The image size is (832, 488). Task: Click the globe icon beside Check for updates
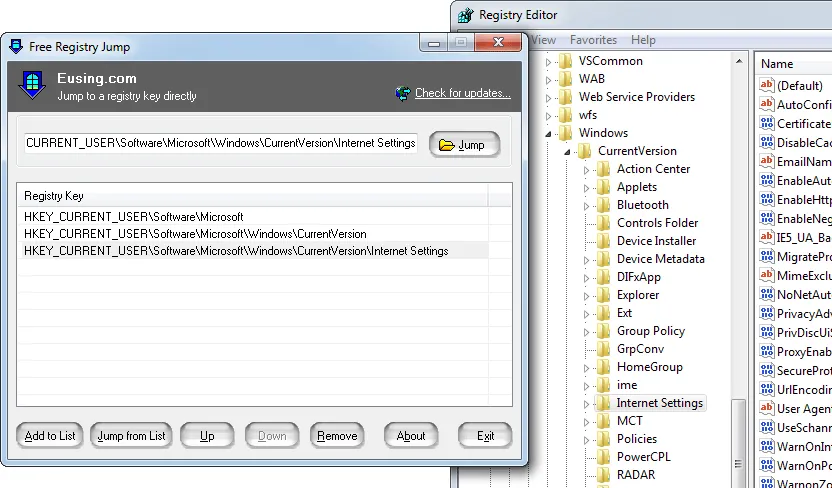click(x=403, y=94)
